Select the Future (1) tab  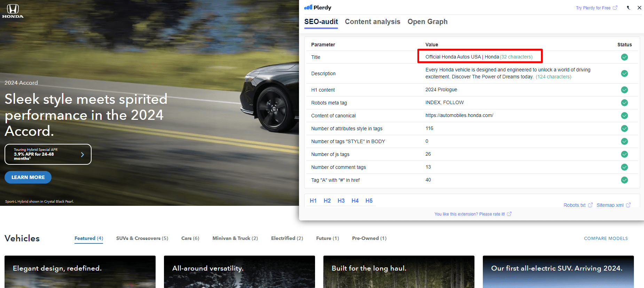click(328, 238)
